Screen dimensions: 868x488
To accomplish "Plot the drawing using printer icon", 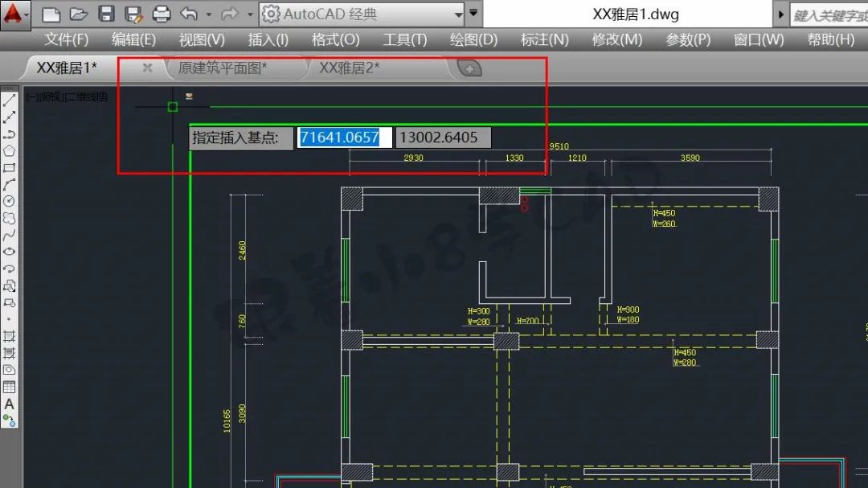I will point(161,14).
